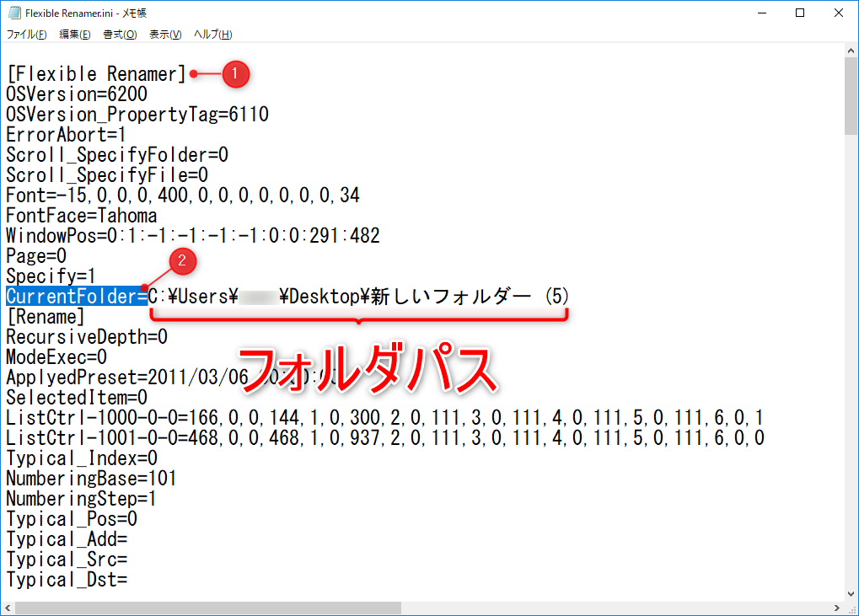This screenshot has width=859, height=616.
Task: Click the horizontal scrollbar right arrow
Action: click(x=837, y=608)
